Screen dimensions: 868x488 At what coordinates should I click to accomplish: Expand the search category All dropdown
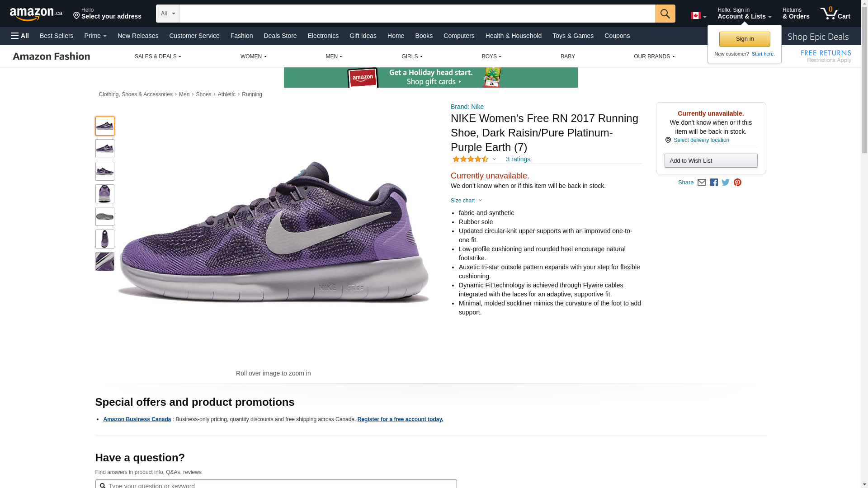coord(167,14)
